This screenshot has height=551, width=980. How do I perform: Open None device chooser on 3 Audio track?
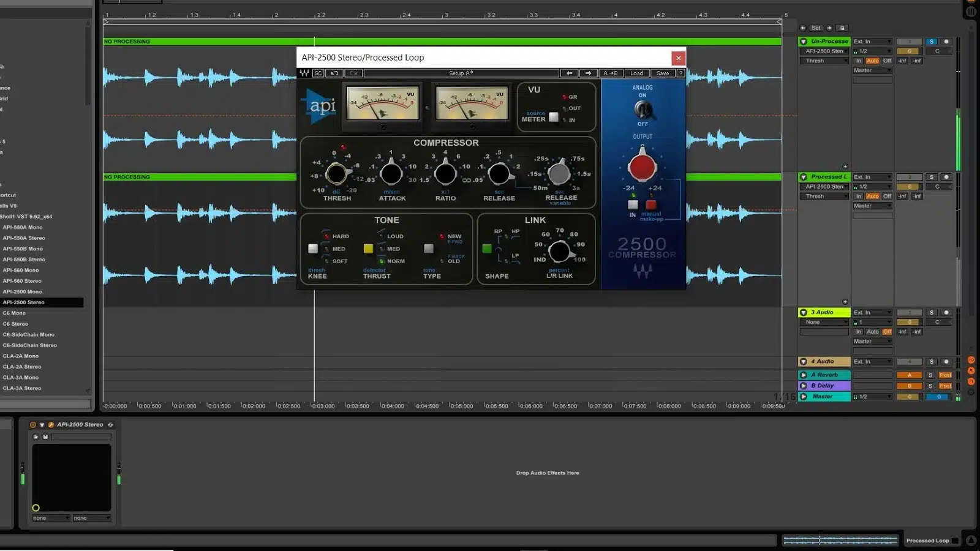pyautogui.click(x=824, y=322)
